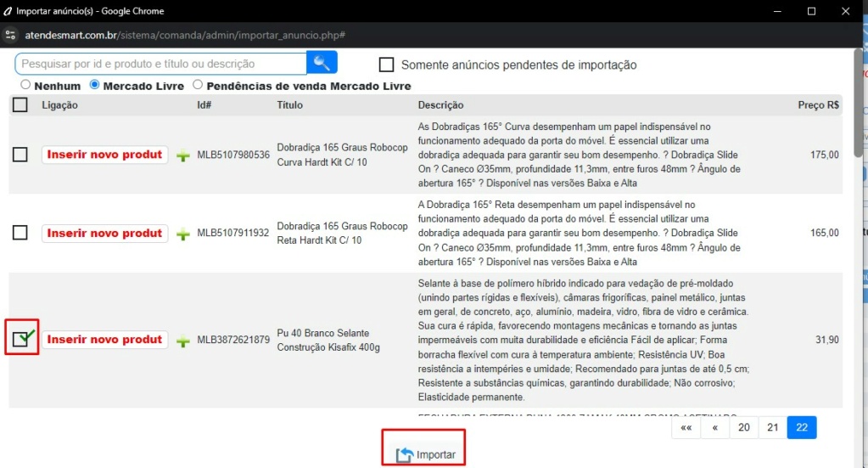Click the Id# column header
The height and width of the screenshot is (468, 868).
coord(204,104)
